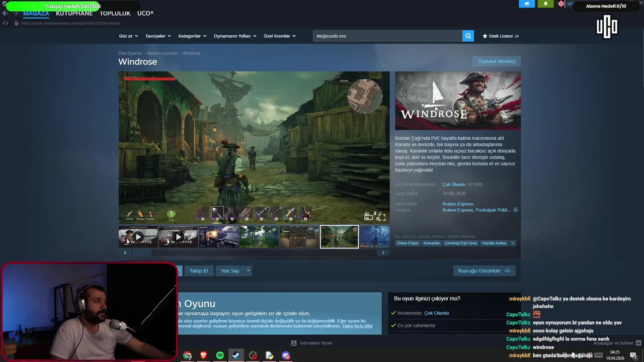644x362 pixels.
Task: Click the release date 14 Nis 2026
Action: coord(454,194)
